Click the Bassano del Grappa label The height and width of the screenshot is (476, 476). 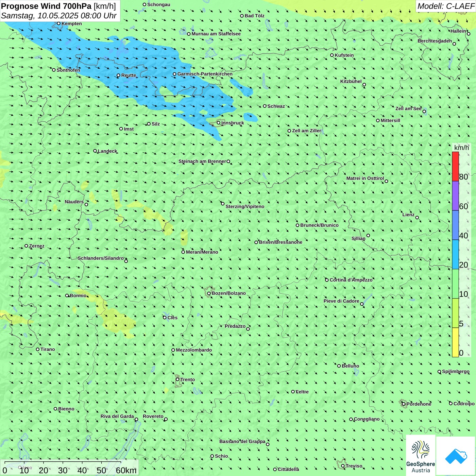tap(242, 441)
